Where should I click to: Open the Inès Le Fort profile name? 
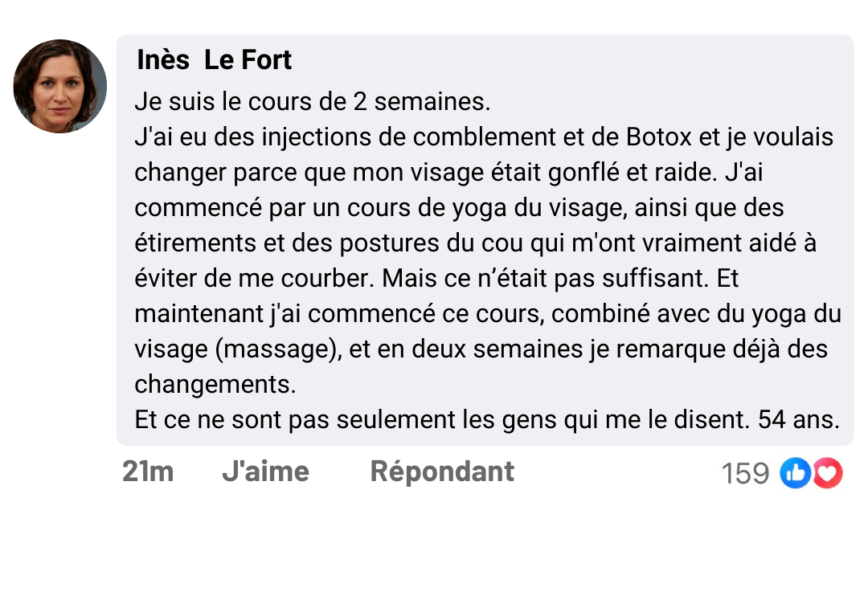(x=214, y=59)
